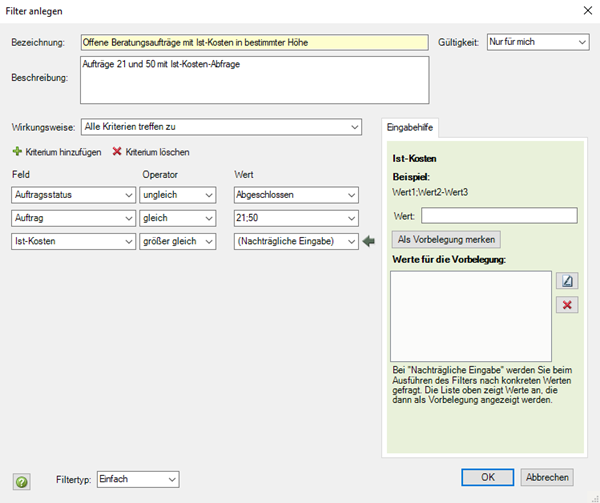Image resolution: width=600 pixels, height=503 pixels.
Task: Confirm with the OK button
Action: 488,477
